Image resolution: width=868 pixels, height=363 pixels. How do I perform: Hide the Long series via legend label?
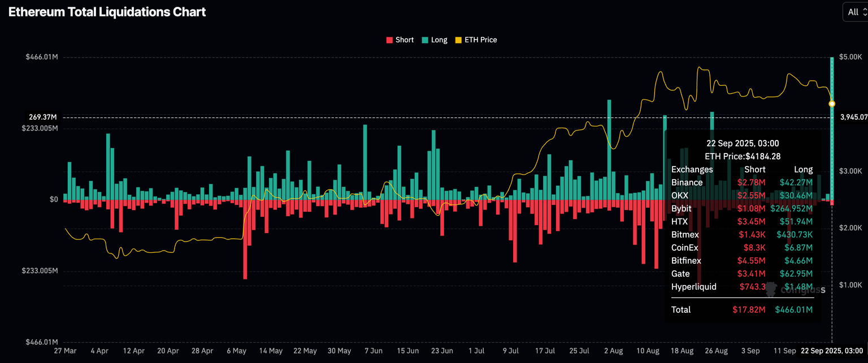(439, 40)
